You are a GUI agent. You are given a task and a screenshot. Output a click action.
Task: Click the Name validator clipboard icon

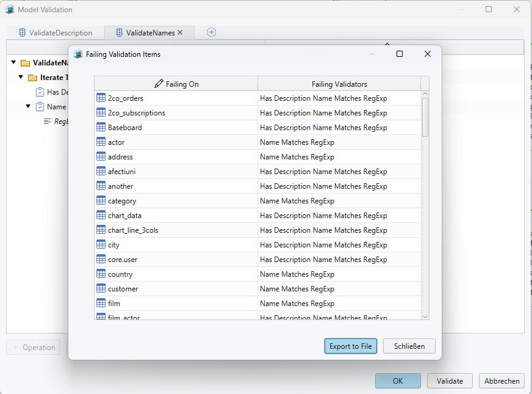[x=40, y=107]
